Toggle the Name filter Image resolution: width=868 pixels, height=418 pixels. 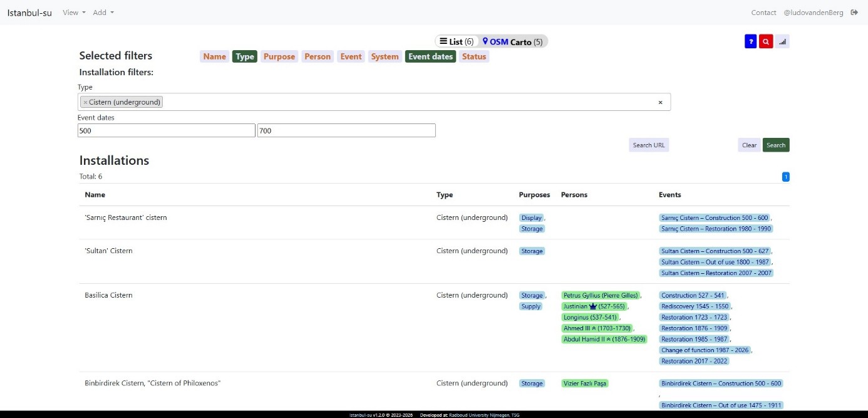pyautogui.click(x=214, y=56)
